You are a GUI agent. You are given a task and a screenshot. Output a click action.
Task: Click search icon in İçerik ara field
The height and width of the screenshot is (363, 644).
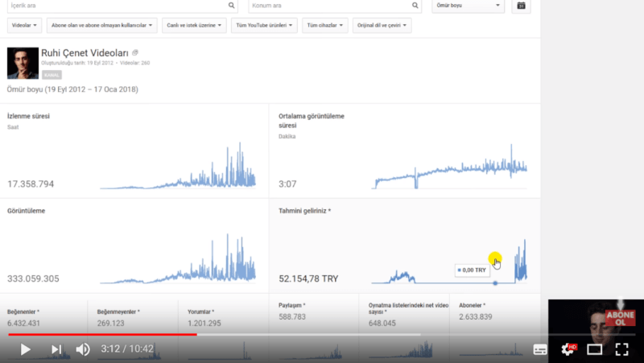[231, 6]
